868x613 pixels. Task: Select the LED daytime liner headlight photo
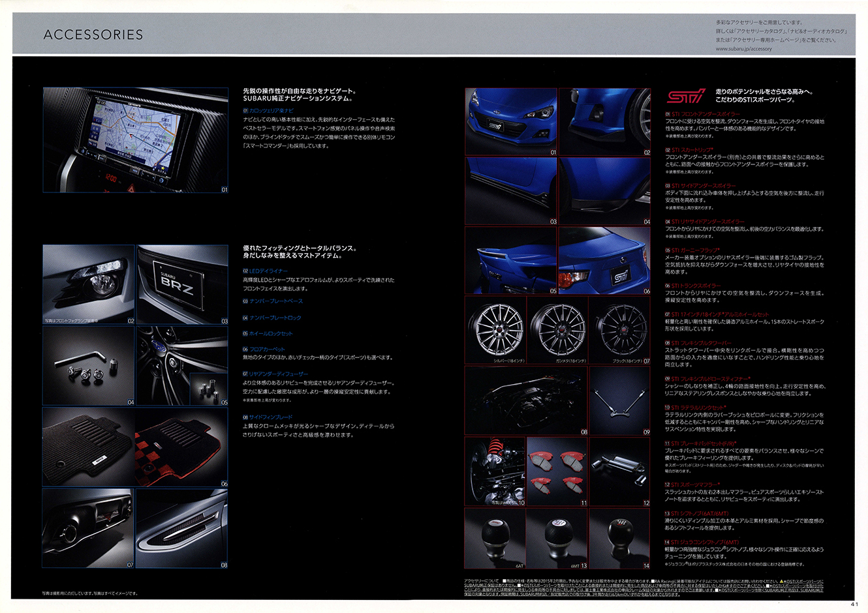89,284
